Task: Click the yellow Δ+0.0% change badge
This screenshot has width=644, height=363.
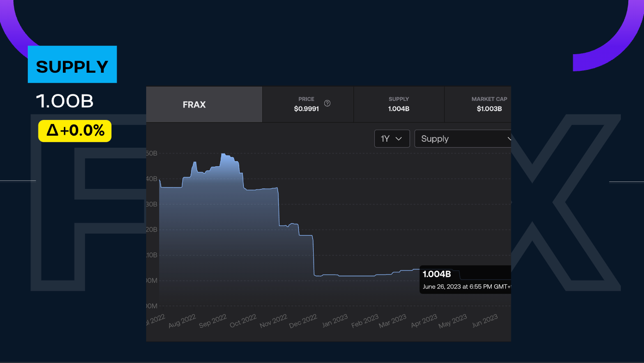Action: 75,131
